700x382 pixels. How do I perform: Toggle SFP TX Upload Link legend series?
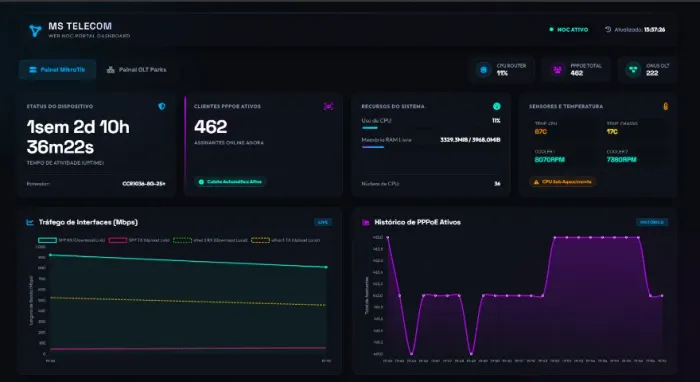click(139, 240)
